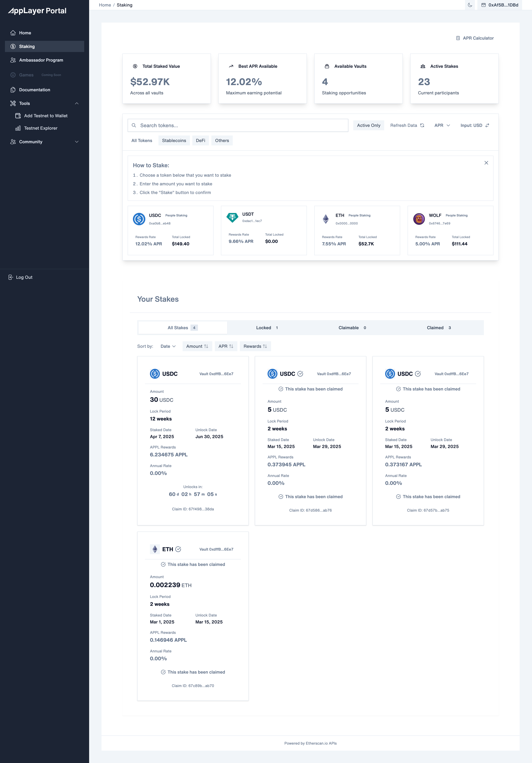Toggle the Active Only filter
This screenshot has width=532, height=763.
click(368, 125)
